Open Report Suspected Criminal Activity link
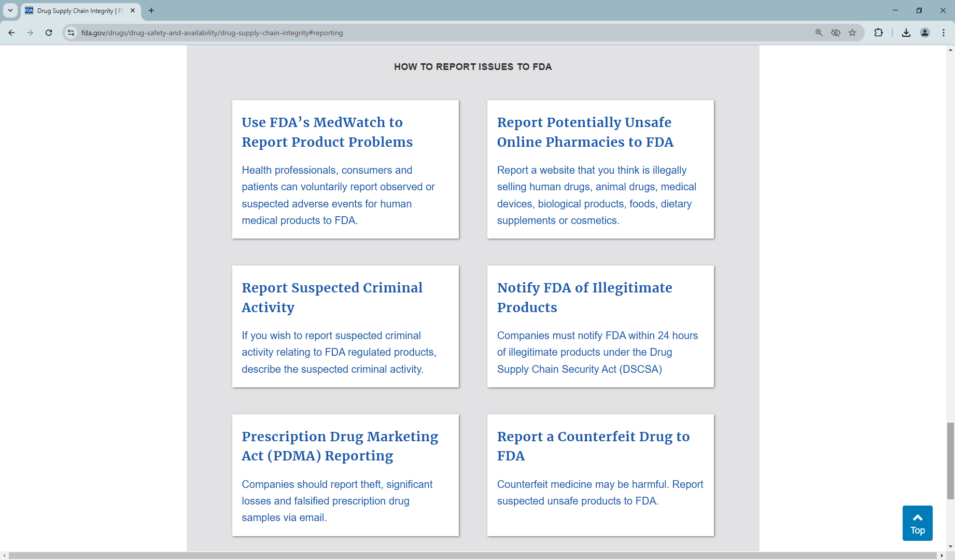The image size is (955, 560). [332, 298]
